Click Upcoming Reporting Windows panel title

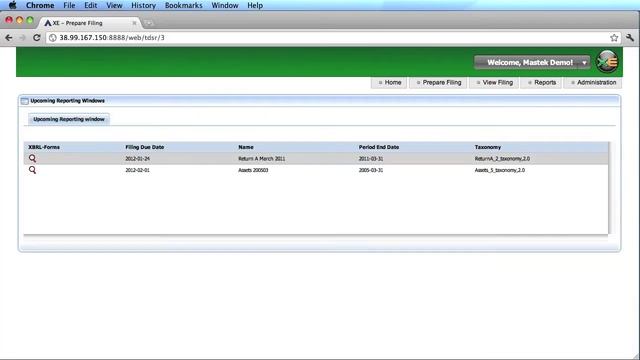coord(67,101)
